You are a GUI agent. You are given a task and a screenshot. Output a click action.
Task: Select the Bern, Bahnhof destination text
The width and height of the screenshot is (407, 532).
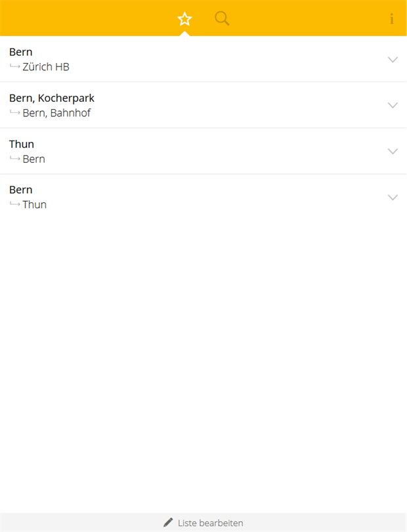tap(56, 113)
